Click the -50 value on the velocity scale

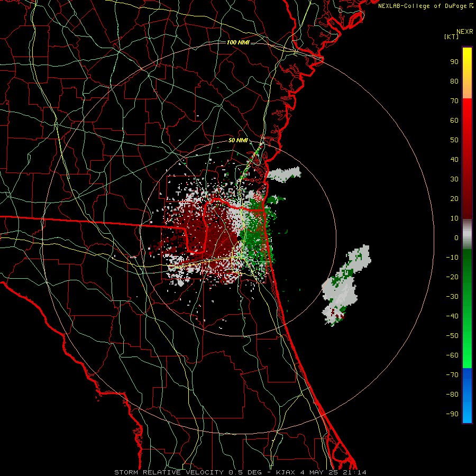tap(452, 335)
